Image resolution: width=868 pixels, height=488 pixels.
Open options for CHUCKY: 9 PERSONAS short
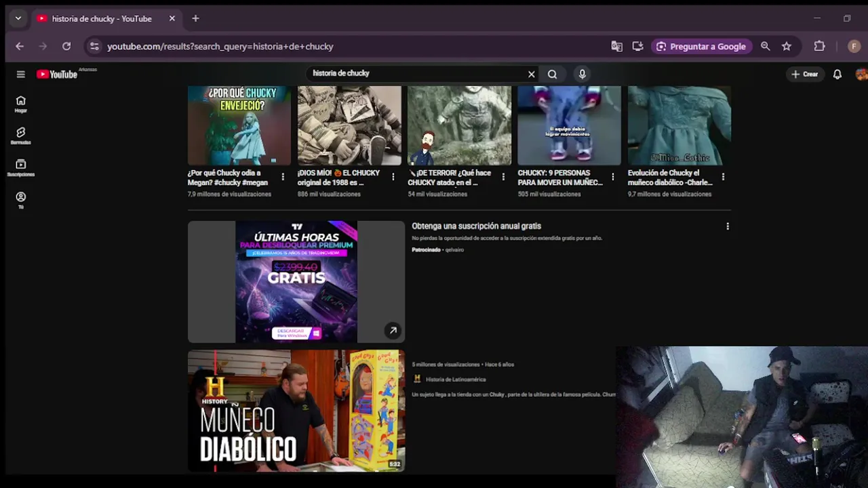point(613,177)
